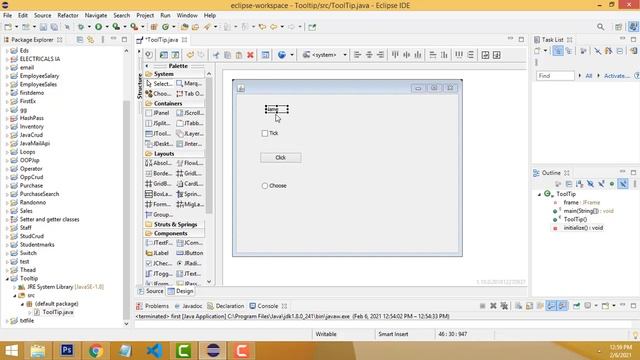This screenshot has height=360, width=640.
Task: Click the Debug bug icon in toolbar
Action: tap(81, 27)
